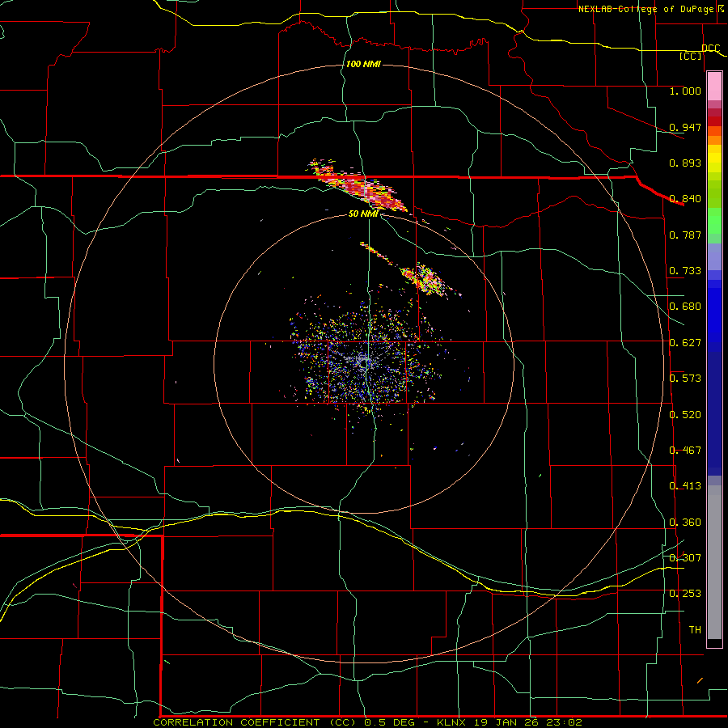Viewport: 728px width, 728px height.
Task: Click the radar site center of the range rings
Action: click(364, 362)
